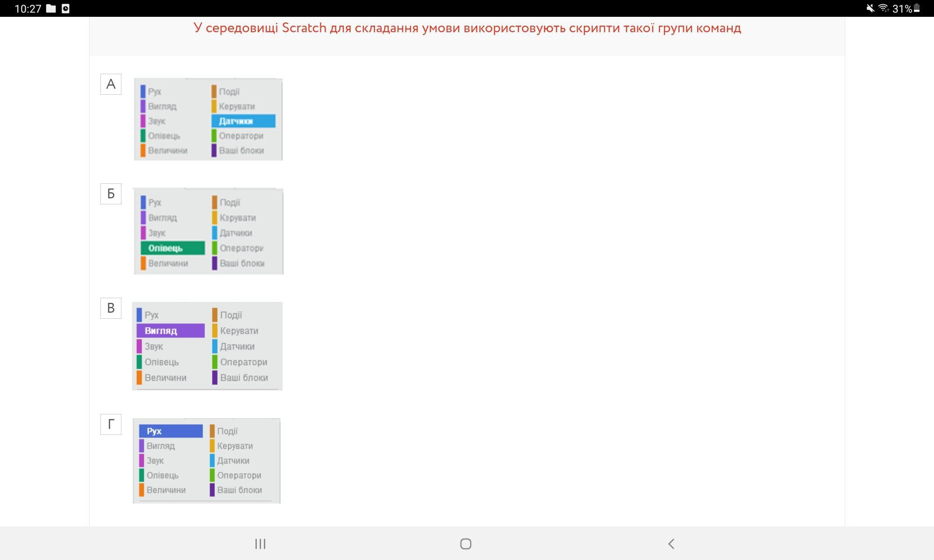Tap the battery status icon
The width and height of the screenshot is (934, 560).
click(917, 8)
